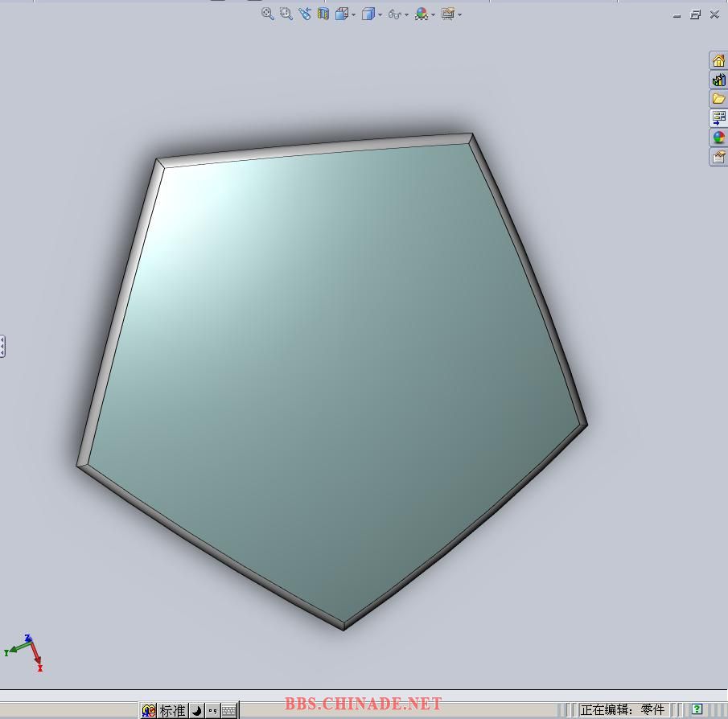
Task: Open the soft keyboard icon
Action: (229, 711)
